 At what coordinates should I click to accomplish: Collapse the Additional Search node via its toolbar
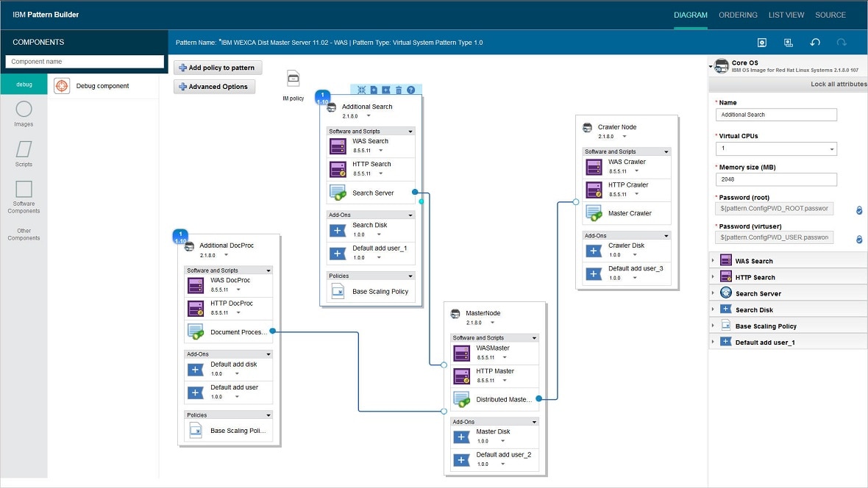point(361,90)
